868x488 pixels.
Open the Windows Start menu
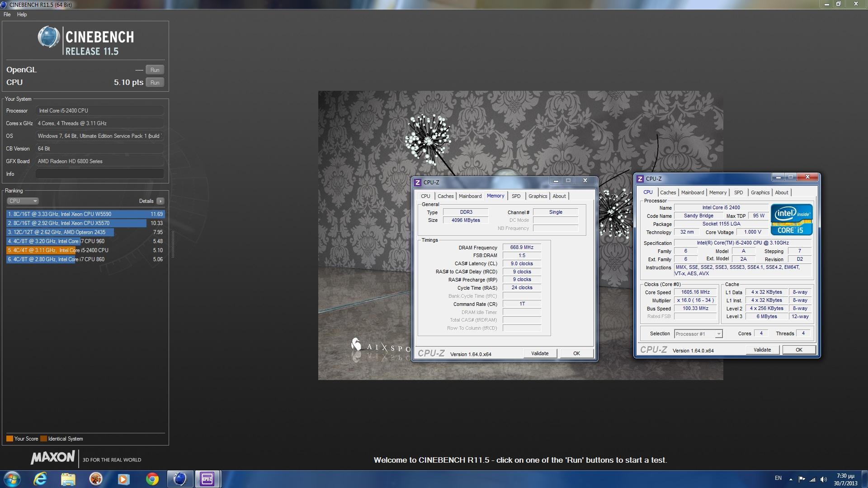coord(12,479)
